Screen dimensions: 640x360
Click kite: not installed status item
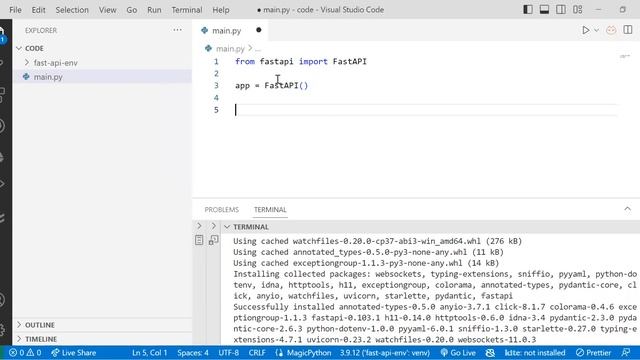[x=535, y=353]
